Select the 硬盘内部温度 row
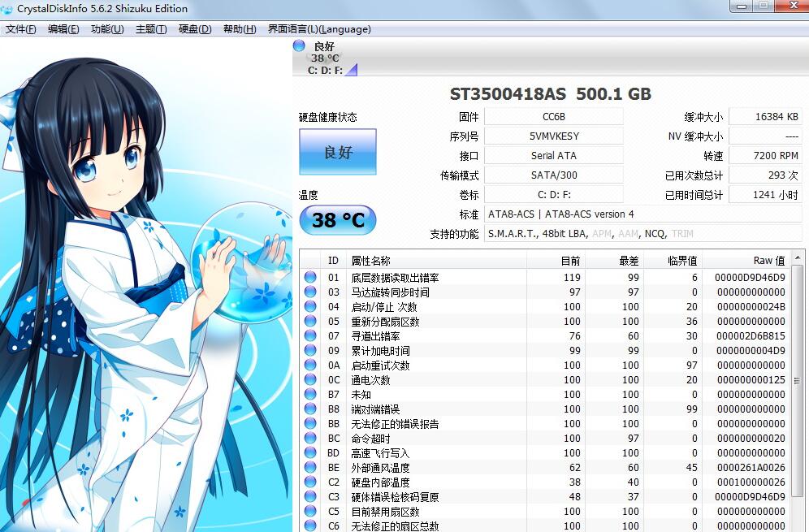 (x=545, y=482)
